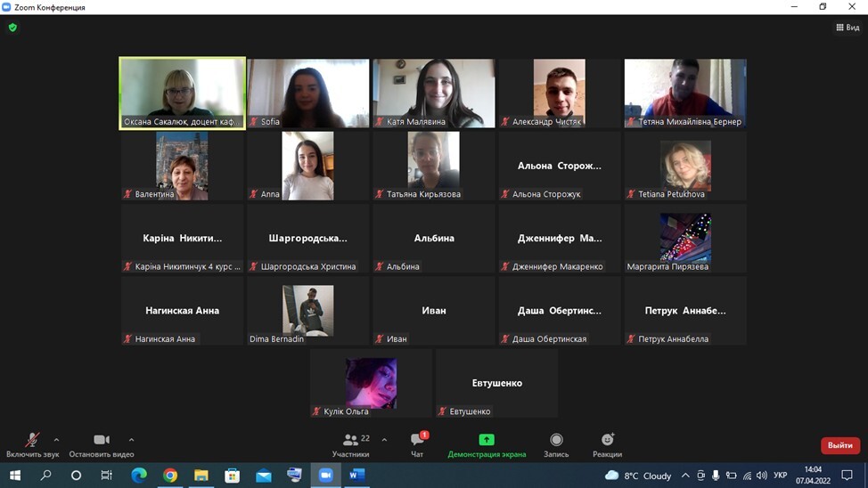Expand audio options arrow beside microphone

point(56,440)
